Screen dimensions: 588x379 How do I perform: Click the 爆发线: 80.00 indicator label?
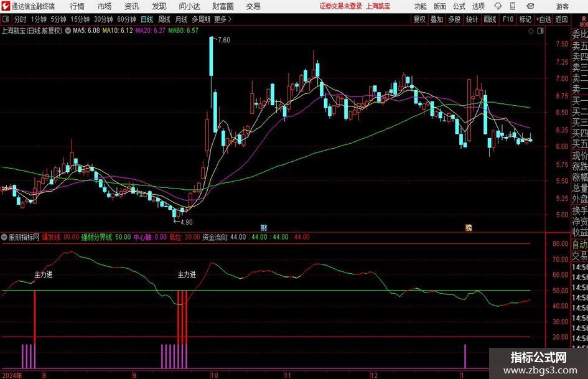pos(60,237)
